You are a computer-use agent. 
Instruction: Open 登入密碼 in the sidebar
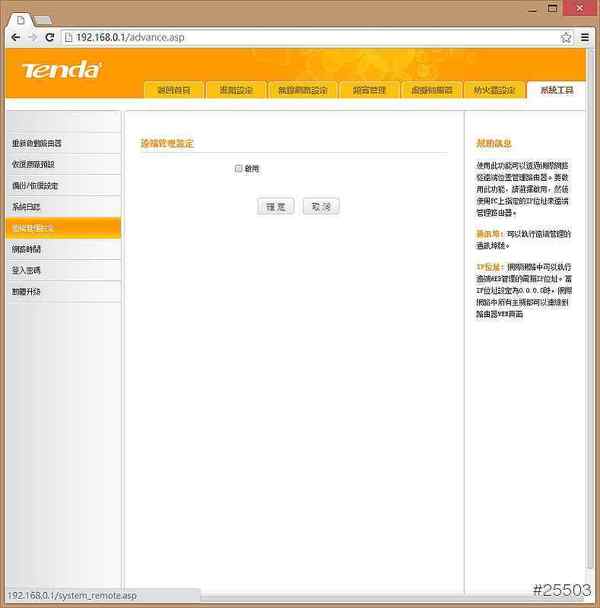(x=64, y=270)
